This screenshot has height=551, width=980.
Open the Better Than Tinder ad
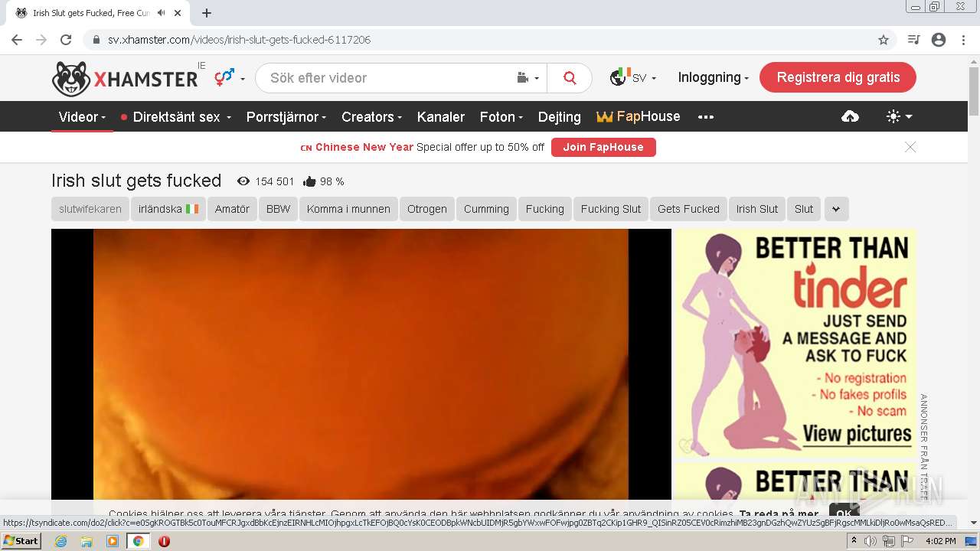coord(795,343)
